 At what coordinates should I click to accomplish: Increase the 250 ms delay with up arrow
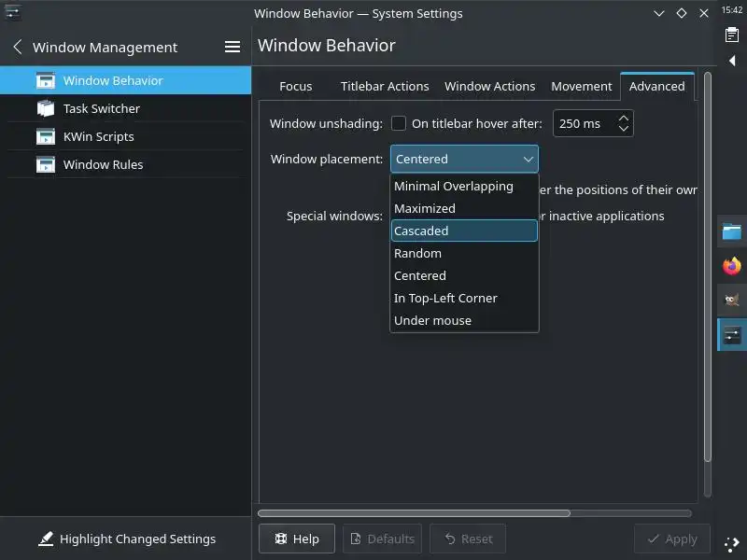623,118
